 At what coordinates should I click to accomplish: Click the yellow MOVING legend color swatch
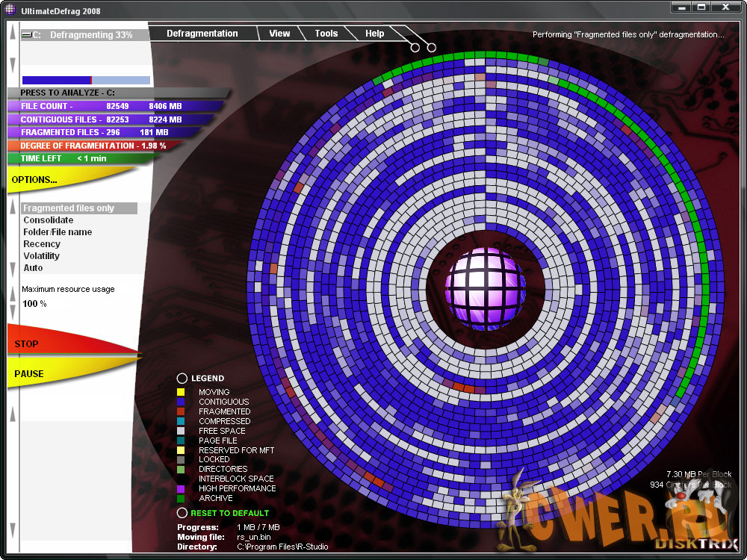coord(181,392)
